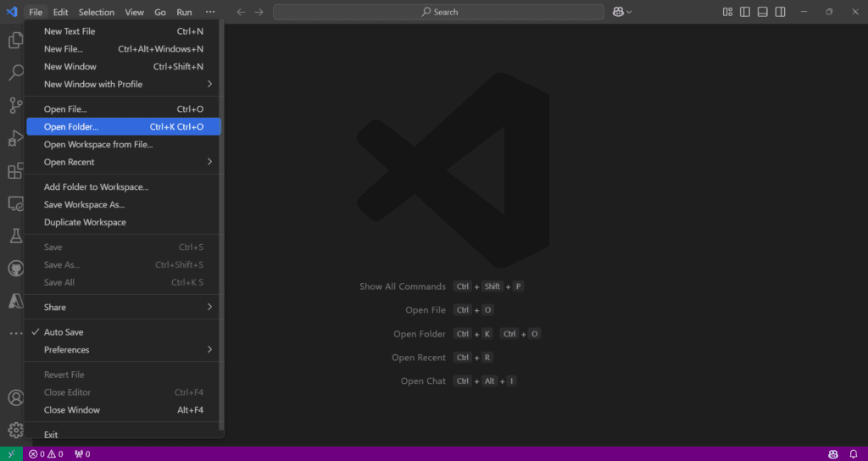This screenshot has width=868, height=461.
Task: Expand the Open Recent submenu
Action: [124, 162]
